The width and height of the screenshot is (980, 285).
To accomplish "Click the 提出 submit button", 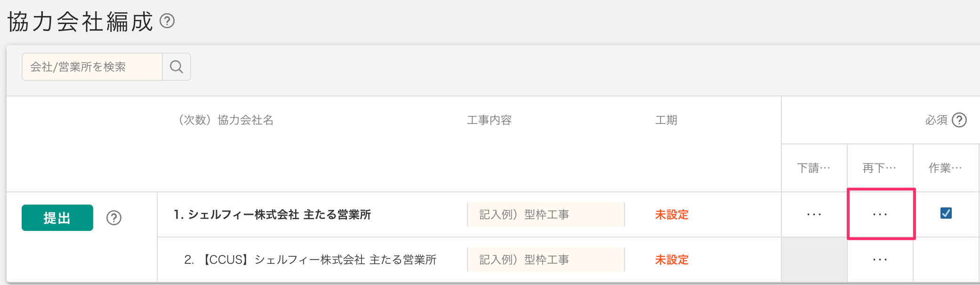I will (57, 218).
